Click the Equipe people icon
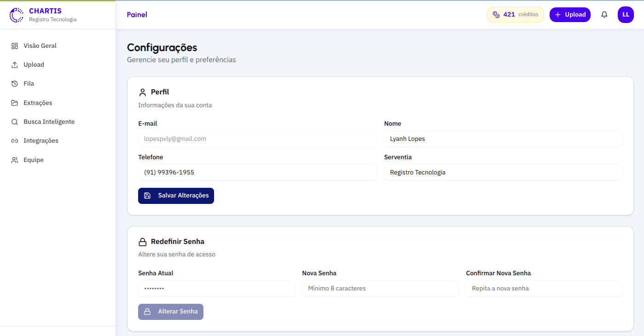 [15, 160]
